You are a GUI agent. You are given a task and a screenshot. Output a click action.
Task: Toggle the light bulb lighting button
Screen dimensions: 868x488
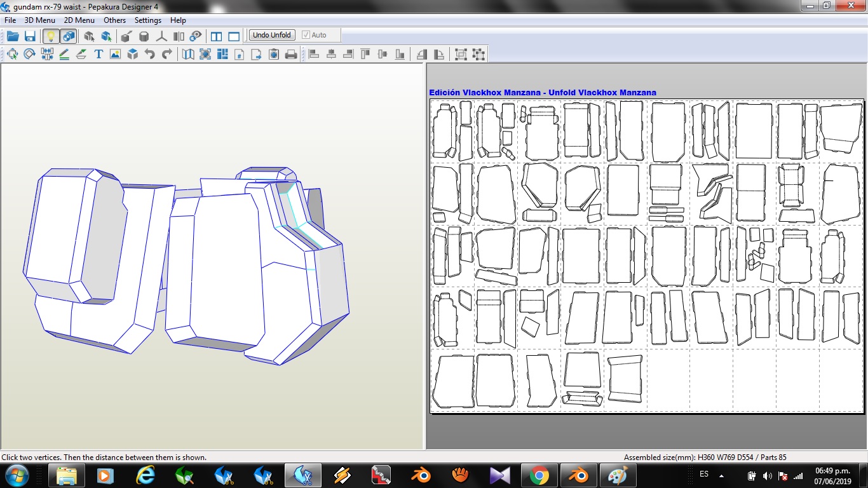click(51, 36)
